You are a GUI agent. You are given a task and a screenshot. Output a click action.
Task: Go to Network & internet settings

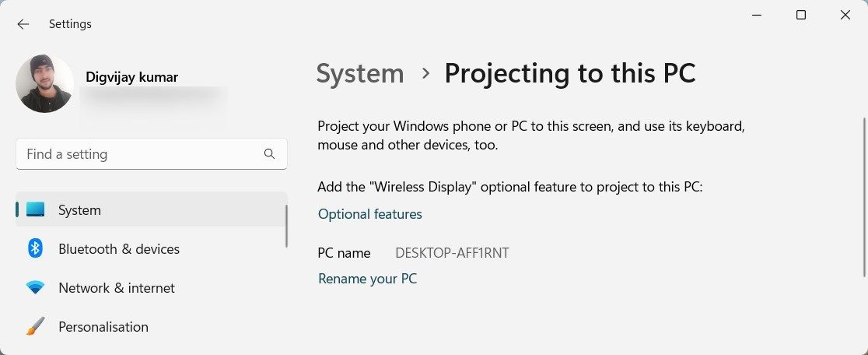(117, 288)
